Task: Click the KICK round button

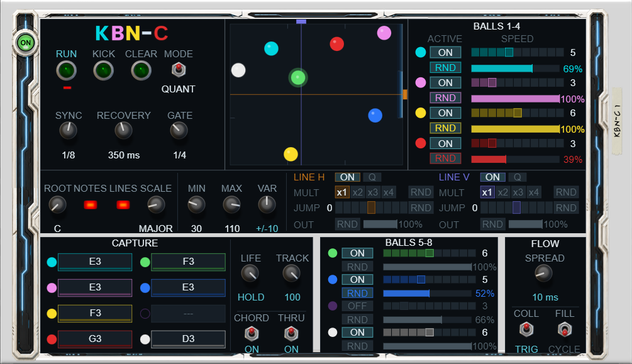Action: (104, 71)
